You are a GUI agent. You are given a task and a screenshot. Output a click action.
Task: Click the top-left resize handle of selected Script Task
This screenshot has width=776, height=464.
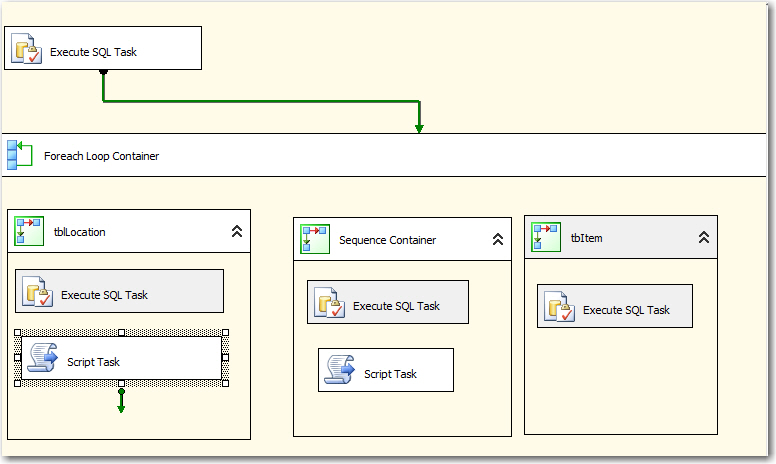[18, 332]
